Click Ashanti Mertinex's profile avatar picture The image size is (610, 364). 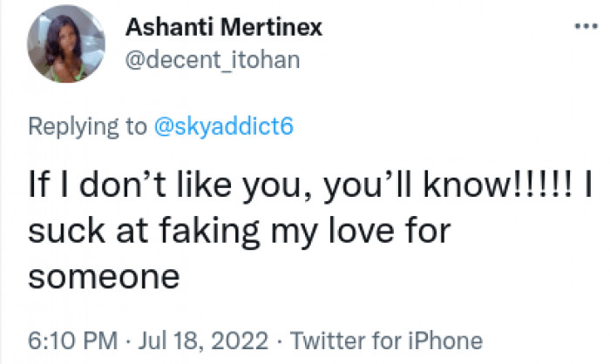[64, 51]
